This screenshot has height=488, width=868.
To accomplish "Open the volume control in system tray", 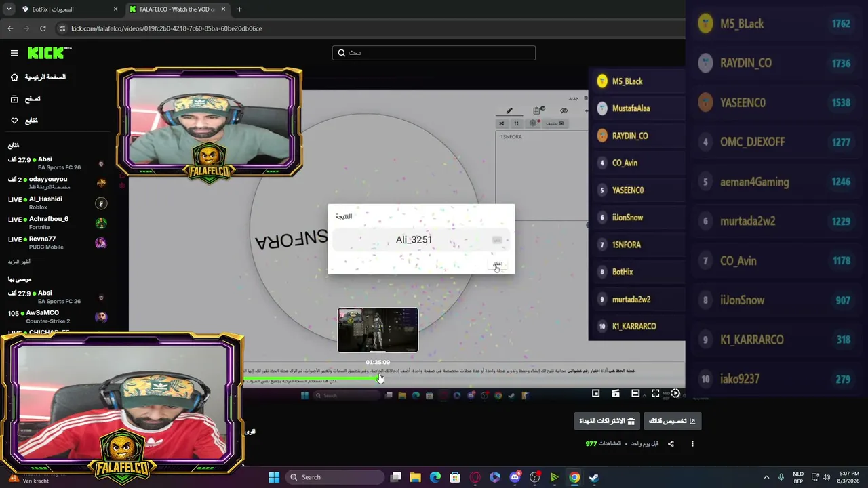I will (x=826, y=477).
